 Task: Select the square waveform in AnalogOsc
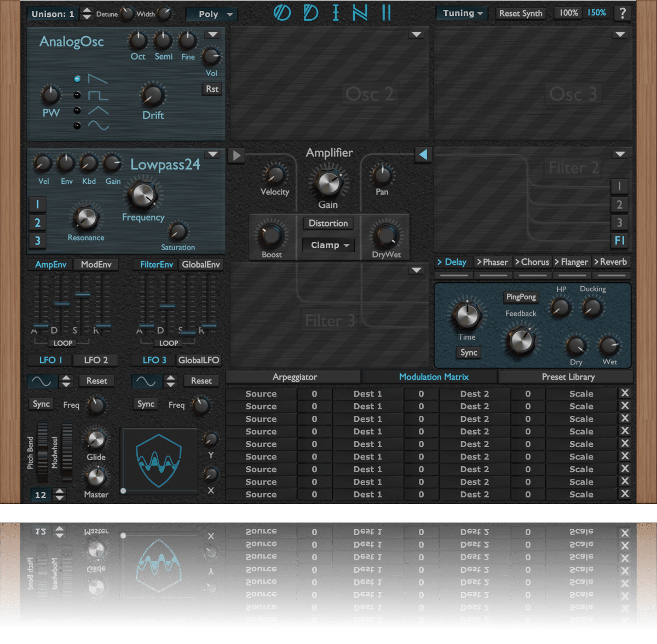pyautogui.click(x=77, y=95)
